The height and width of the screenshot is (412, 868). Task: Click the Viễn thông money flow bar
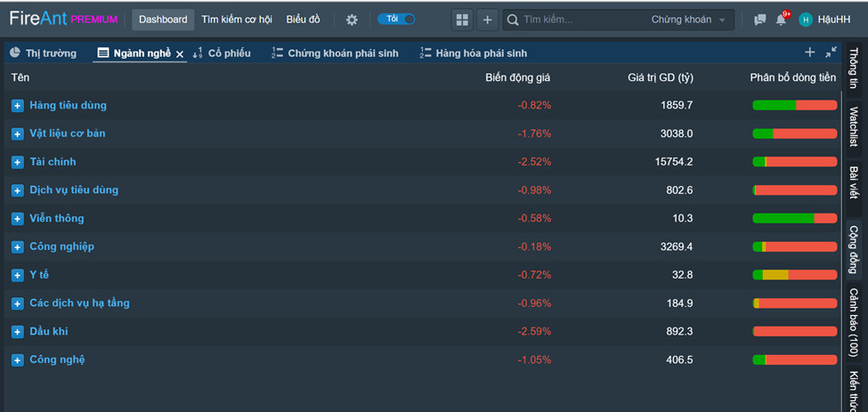pyautogui.click(x=794, y=219)
